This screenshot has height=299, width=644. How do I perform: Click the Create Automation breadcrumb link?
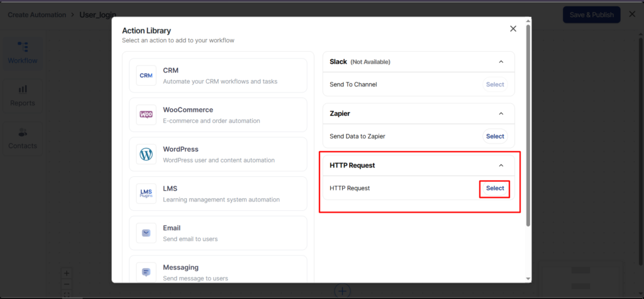pyautogui.click(x=36, y=14)
